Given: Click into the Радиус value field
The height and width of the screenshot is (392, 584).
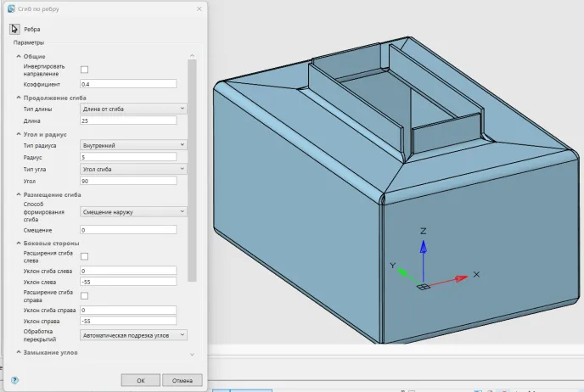Looking at the screenshot, I should 127,157.
